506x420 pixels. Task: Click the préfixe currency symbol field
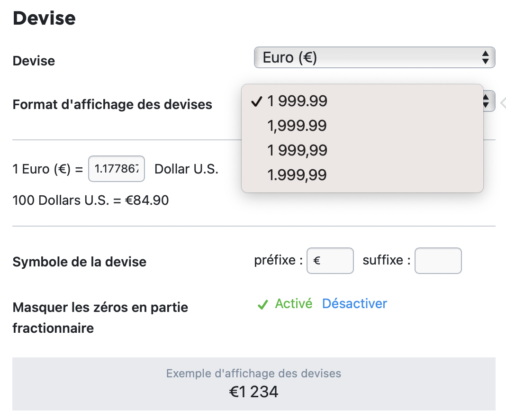tap(330, 261)
